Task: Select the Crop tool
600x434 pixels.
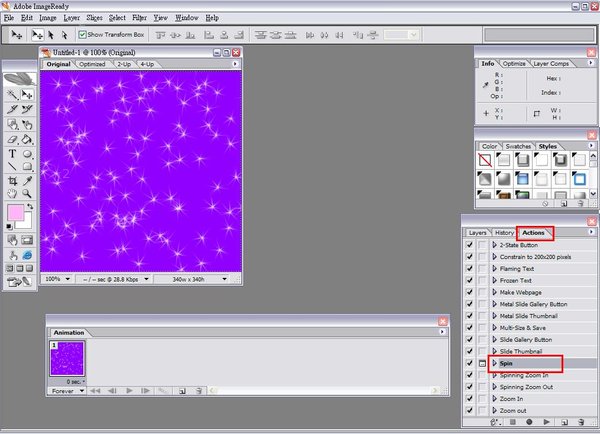Action: click(12, 181)
